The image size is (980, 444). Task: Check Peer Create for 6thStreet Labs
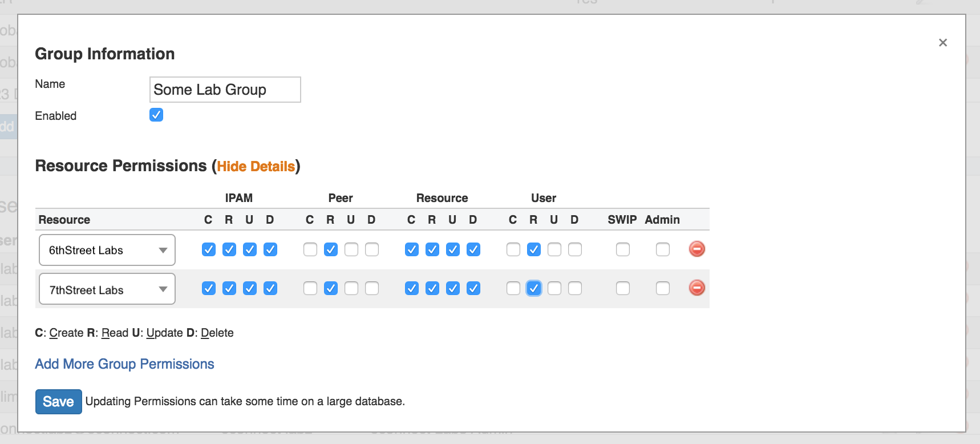[x=310, y=249]
